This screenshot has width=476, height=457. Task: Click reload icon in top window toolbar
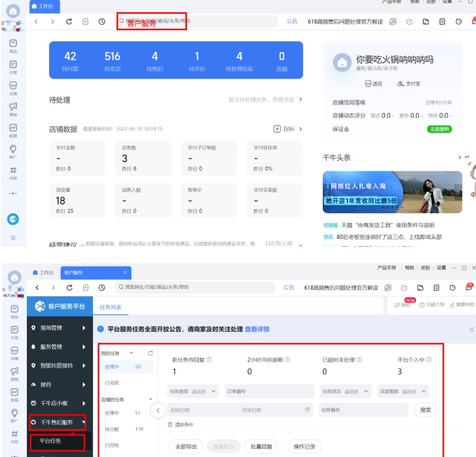point(69,22)
